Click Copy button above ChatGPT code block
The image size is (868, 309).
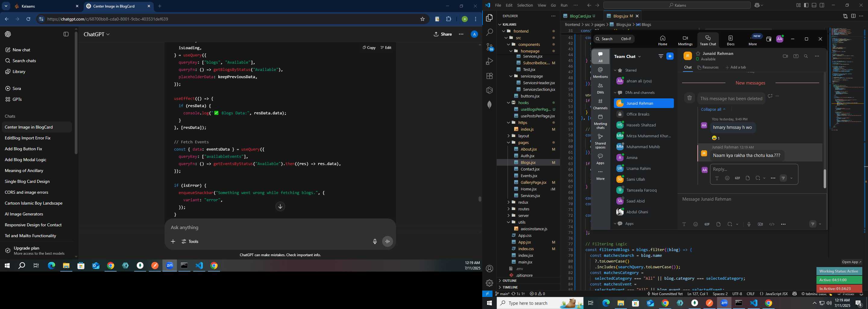(369, 48)
